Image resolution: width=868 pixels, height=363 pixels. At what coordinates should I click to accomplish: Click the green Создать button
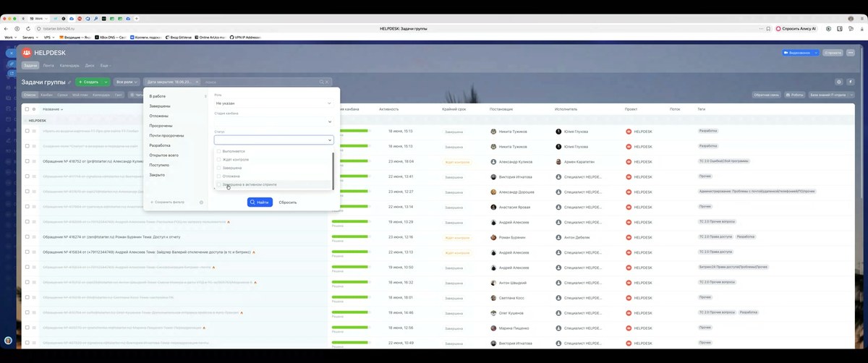(x=89, y=82)
